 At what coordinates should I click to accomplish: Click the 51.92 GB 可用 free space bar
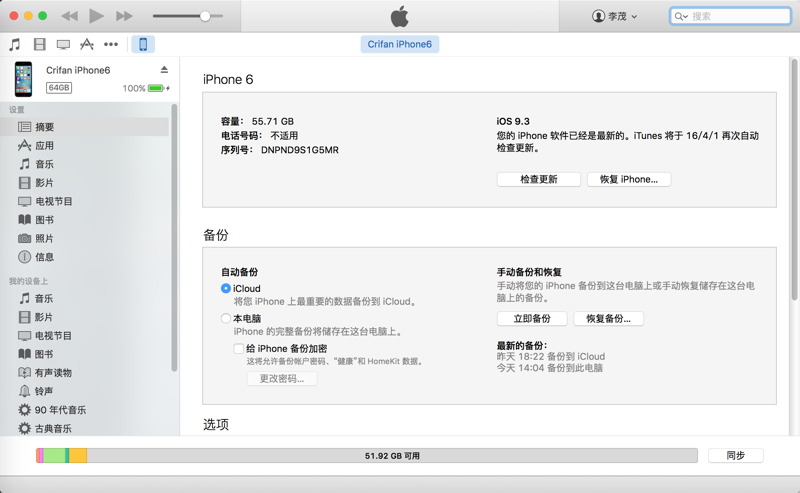point(392,455)
